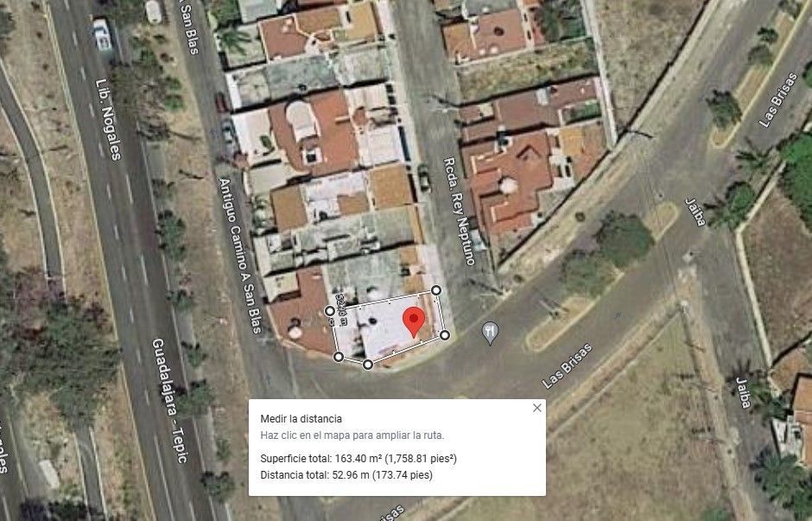812x521 pixels.
Task: Close the Medir la distancia panel
Action: tap(537, 408)
